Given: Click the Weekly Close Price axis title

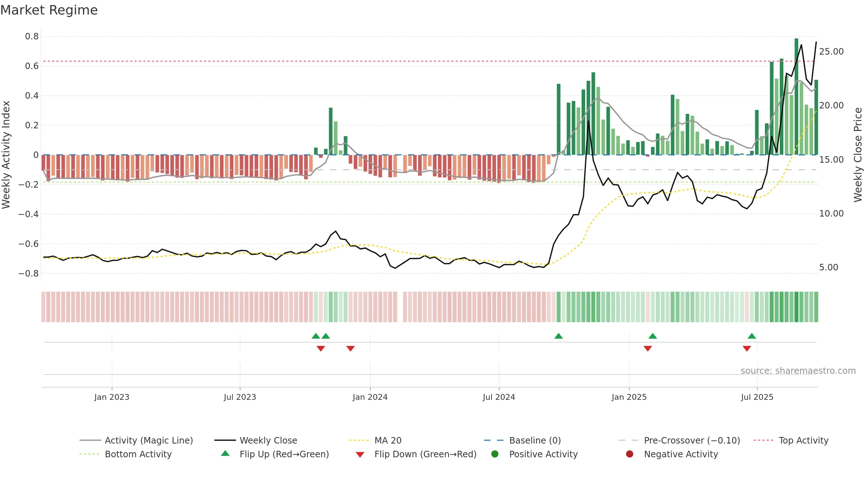Looking at the screenshot, I should click(x=858, y=155).
